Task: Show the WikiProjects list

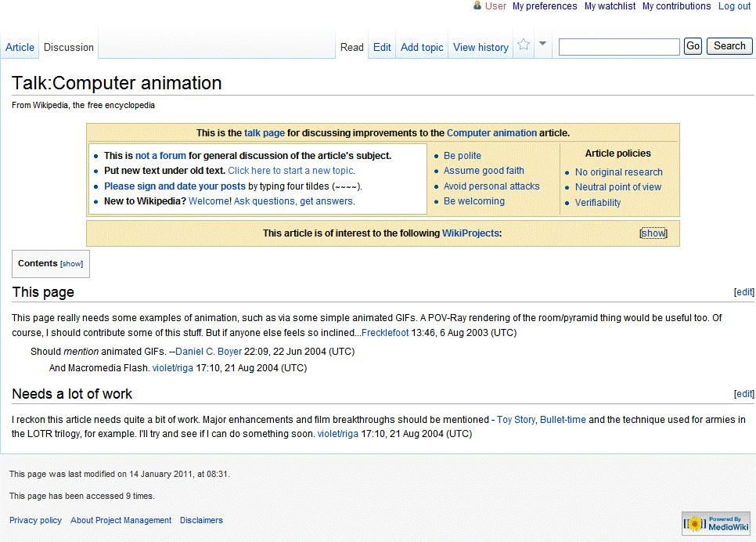Action: pos(653,233)
